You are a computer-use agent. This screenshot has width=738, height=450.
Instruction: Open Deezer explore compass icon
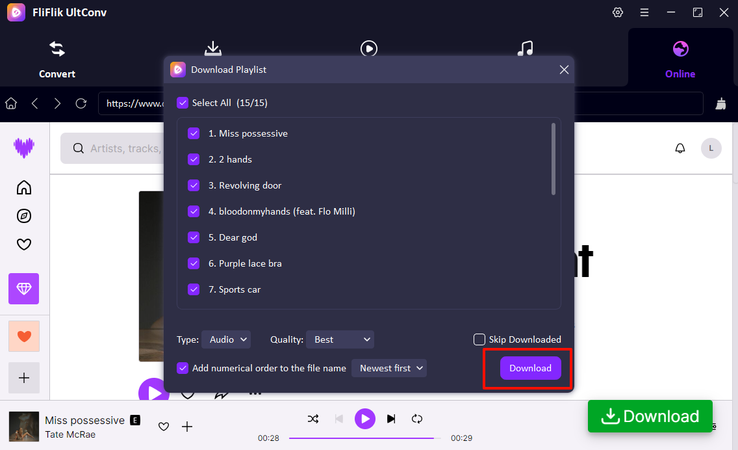(24, 216)
